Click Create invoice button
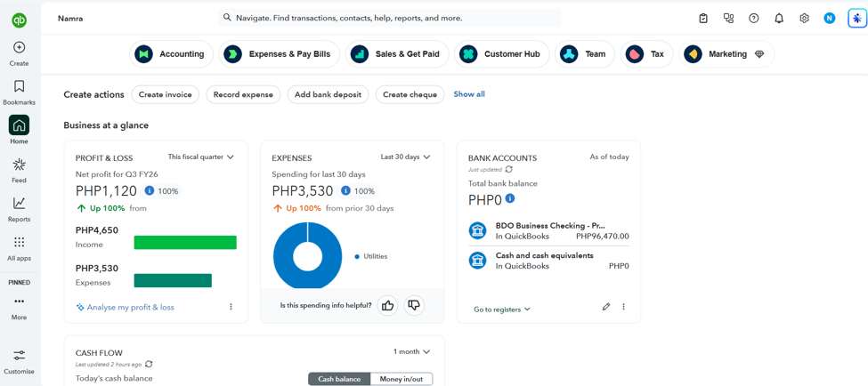This screenshot has height=386, width=868. point(165,94)
